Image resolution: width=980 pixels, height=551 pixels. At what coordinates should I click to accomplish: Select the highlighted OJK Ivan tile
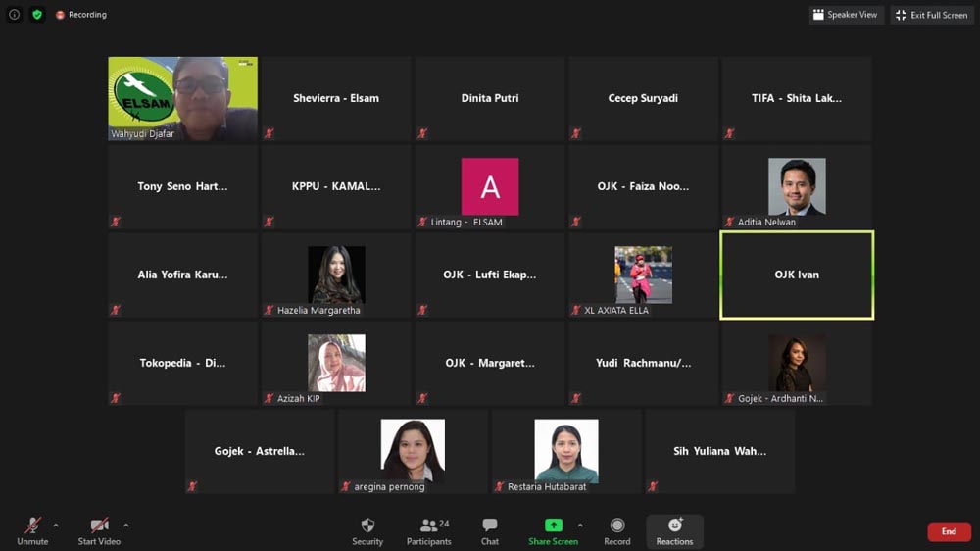point(797,275)
